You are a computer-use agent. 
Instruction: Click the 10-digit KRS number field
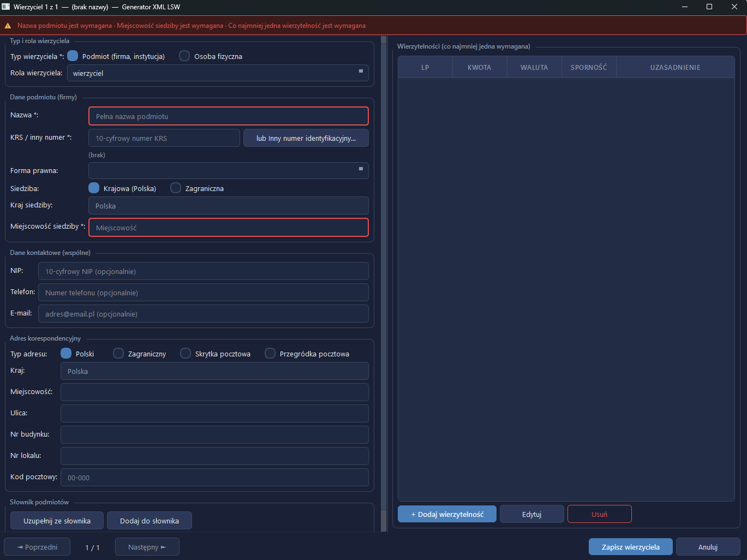[x=164, y=138]
